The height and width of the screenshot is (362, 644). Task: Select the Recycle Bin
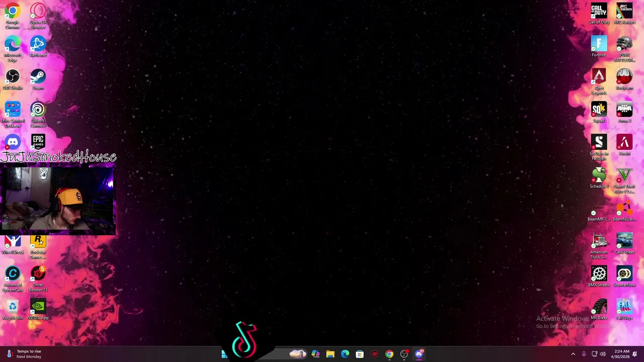[x=13, y=309]
